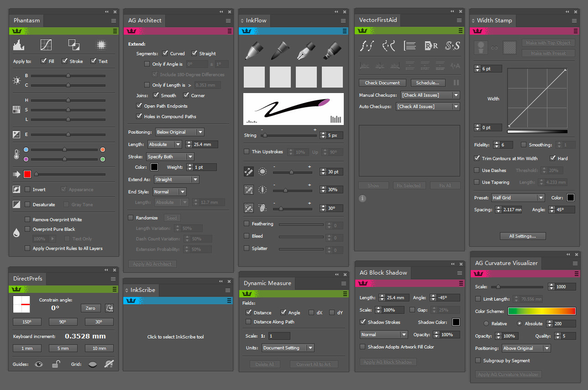Open the AG Block Shadow panel menu

pos(459,273)
